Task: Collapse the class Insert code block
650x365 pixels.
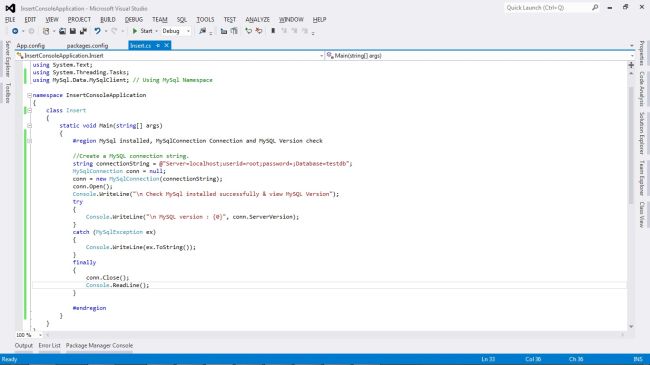Action: point(29,111)
